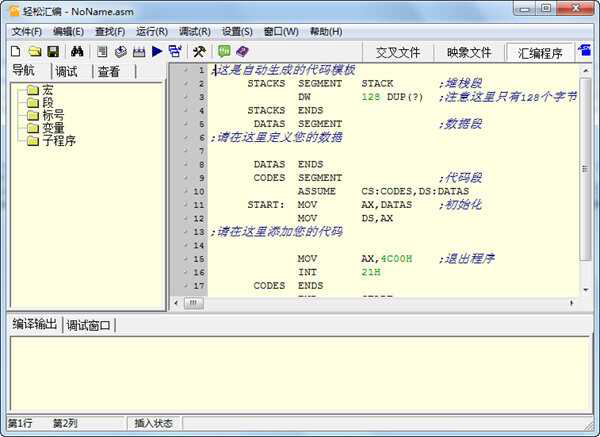Switch to the 查看 side panel tab
Screen dimensions: 600x437
click(x=109, y=71)
